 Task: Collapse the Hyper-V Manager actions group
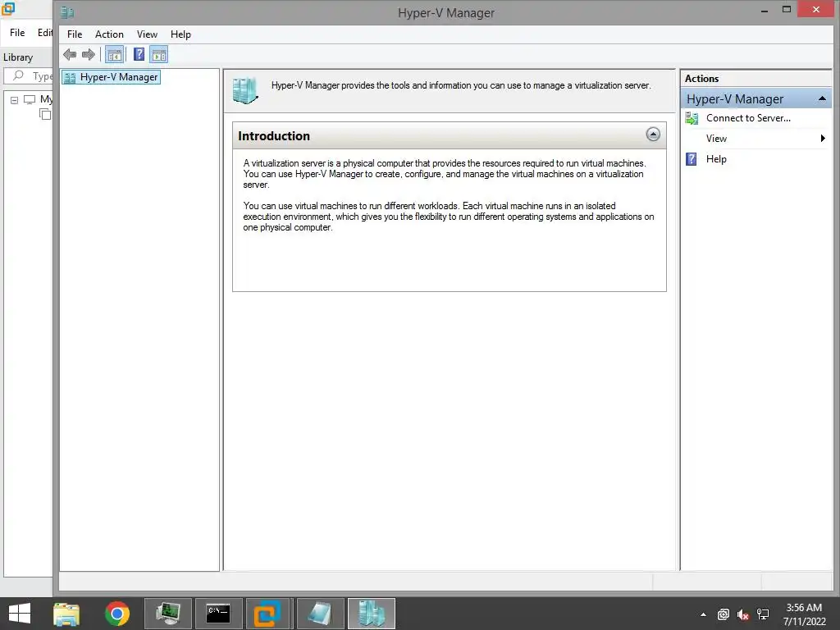point(822,98)
